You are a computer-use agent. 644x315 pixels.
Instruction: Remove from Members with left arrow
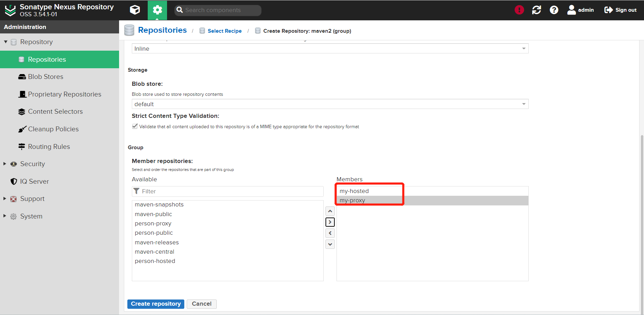tap(330, 233)
